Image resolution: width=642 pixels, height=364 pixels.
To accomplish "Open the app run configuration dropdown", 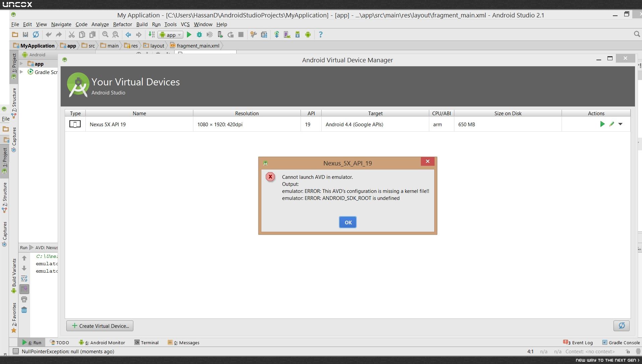I will [x=171, y=34].
